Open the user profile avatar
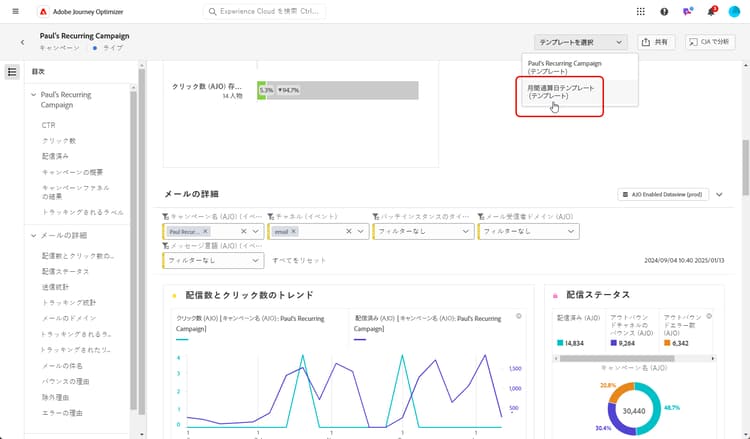This screenshot has height=439, width=750. [x=734, y=12]
